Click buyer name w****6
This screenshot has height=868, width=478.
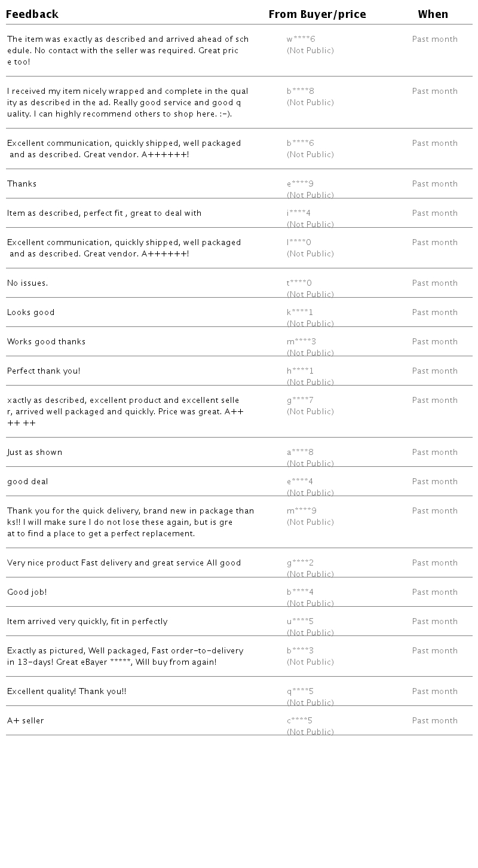[301, 39]
